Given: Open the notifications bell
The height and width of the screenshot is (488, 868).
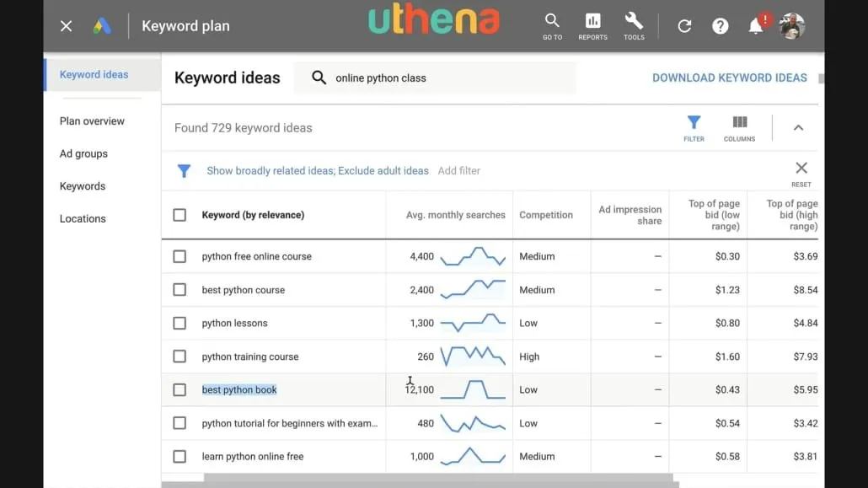Looking at the screenshot, I should pyautogui.click(x=756, y=25).
